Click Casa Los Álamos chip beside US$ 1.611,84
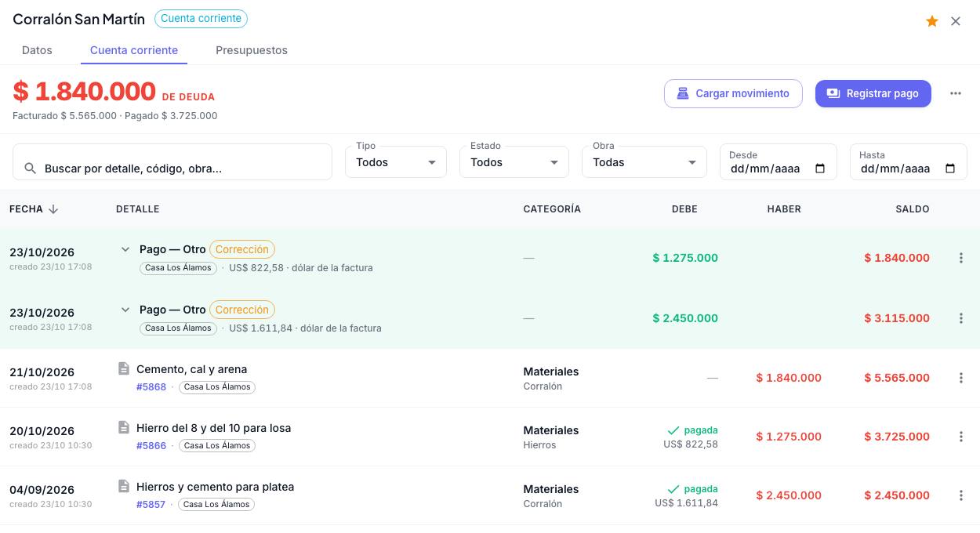Screen dimensions: 980x533 click(x=178, y=328)
